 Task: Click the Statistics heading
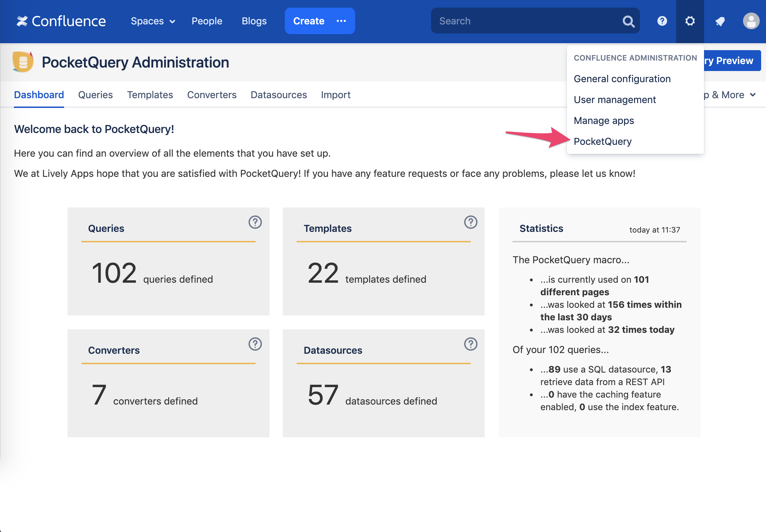pos(541,228)
